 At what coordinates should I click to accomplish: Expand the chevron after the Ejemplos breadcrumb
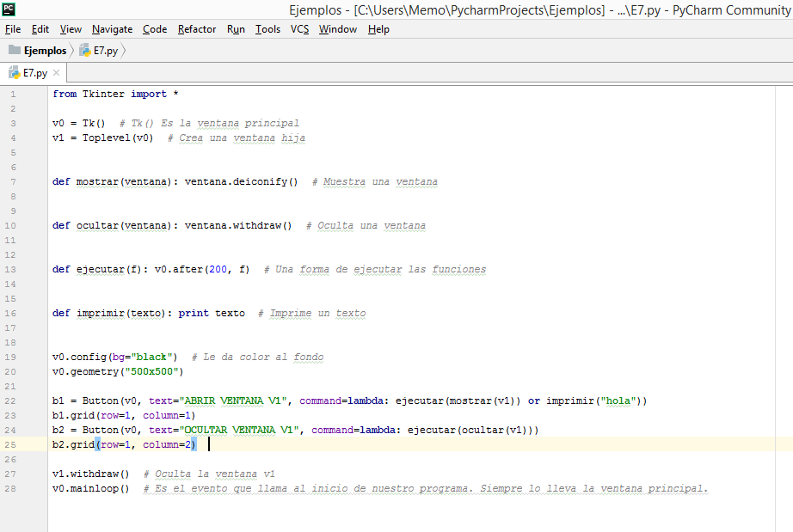pos(72,50)
